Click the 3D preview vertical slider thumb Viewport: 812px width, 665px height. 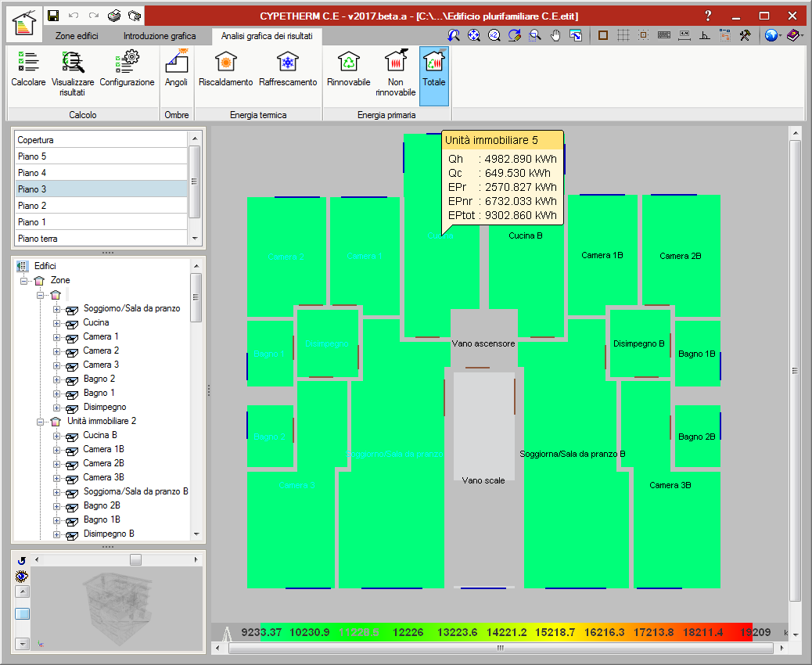click(x=22, y=614)
